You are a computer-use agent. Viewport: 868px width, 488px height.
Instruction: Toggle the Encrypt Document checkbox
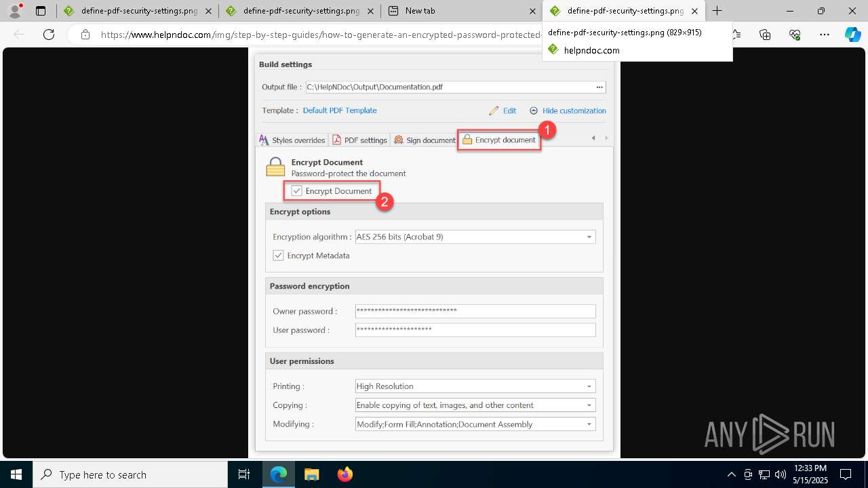coord(296,191)
